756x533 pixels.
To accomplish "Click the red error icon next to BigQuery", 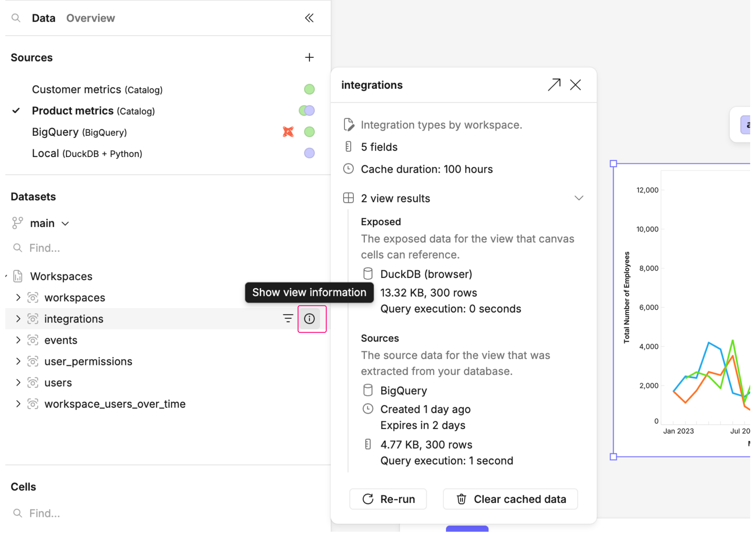I will coord(288,132).
